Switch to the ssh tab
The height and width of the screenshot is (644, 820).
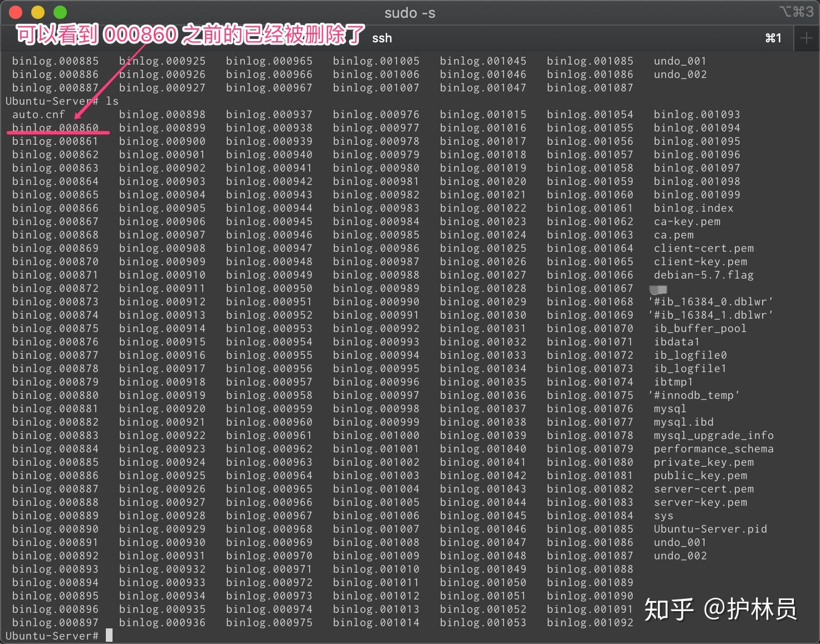point(381,38)
